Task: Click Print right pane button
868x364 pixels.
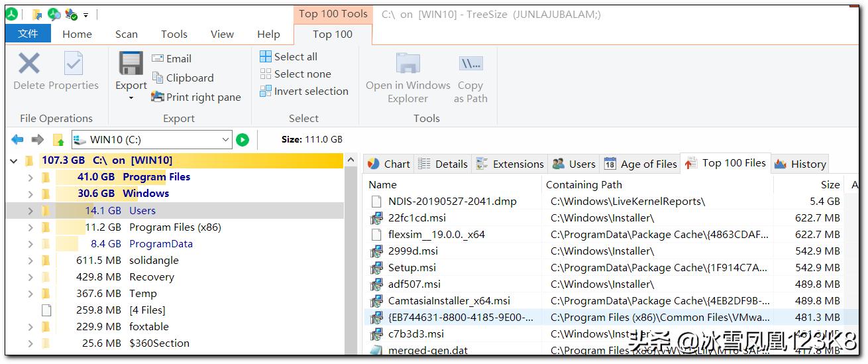Action: 196,97
